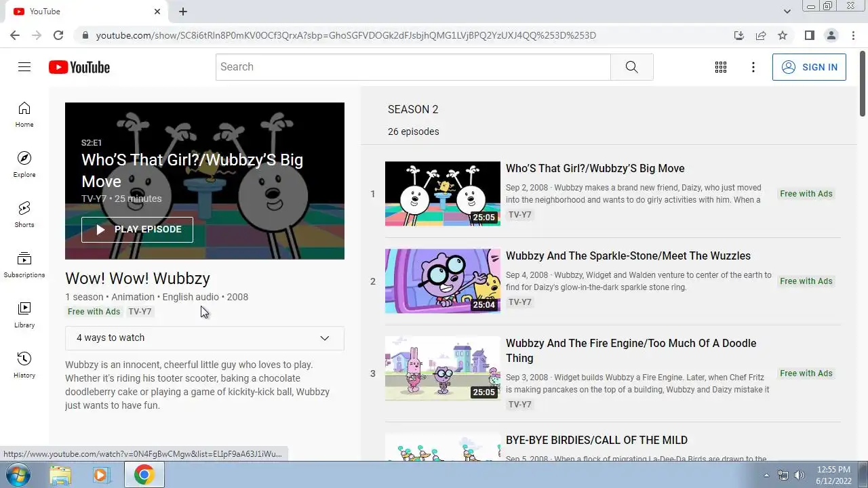Viewport: 868px width, 488px height.
Task: Click the volume speaker tray icon
Action: pos(800,475)
